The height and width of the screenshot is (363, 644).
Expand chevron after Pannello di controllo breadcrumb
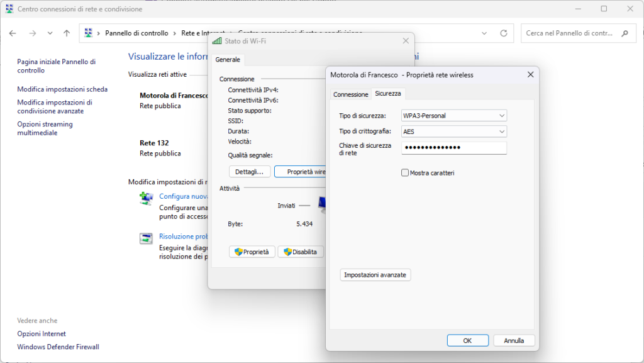point(175,33)
